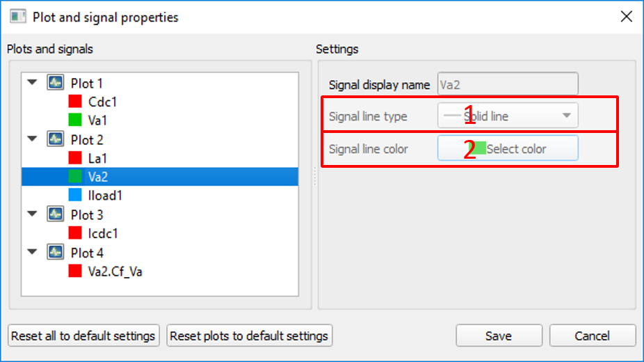Click the Signal display name field
The image size is (644, 362).
point(508,84)
